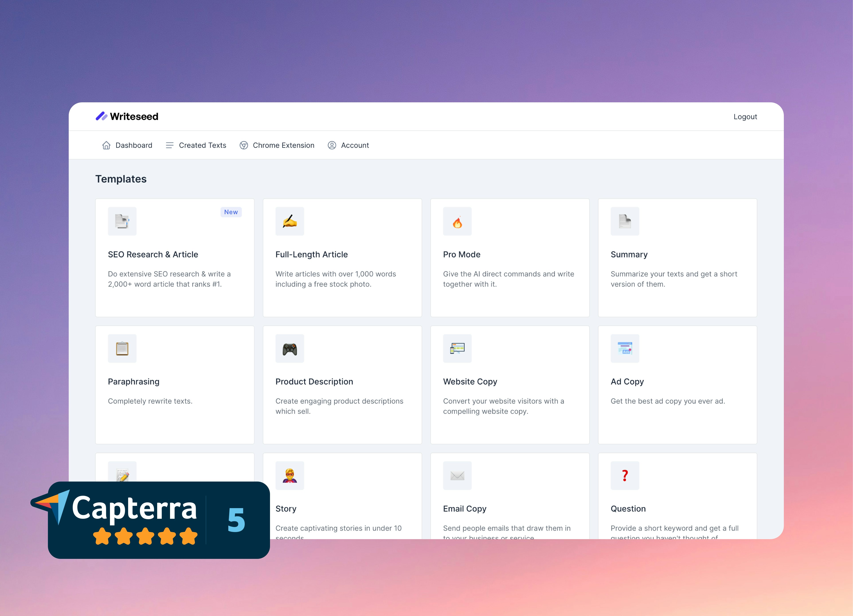853x616 pixels.
Task: Click the Logout link
Action: [x=745, y=117]
